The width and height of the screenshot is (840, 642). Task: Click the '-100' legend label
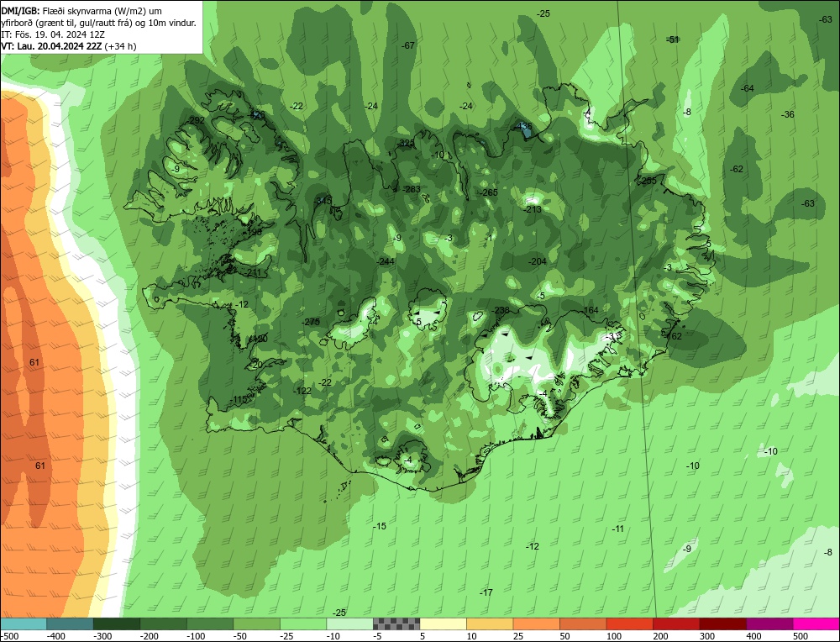(x=196, y=636)
